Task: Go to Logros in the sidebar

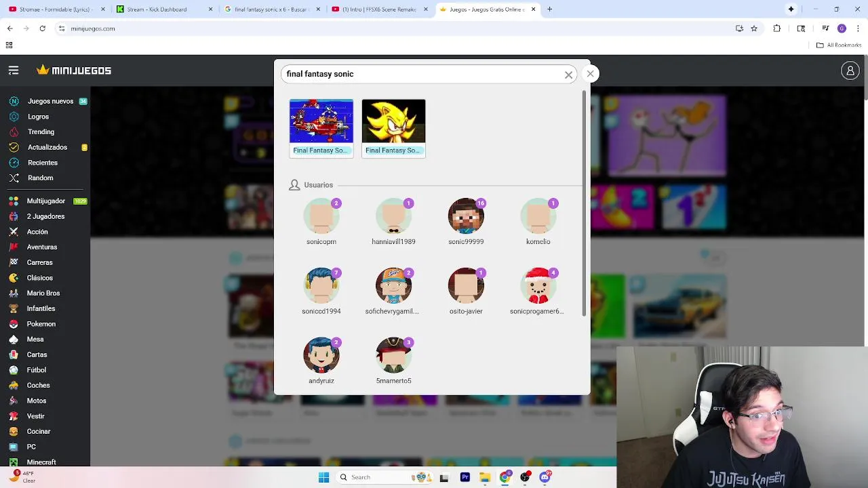Action: [x=38, y=117]
